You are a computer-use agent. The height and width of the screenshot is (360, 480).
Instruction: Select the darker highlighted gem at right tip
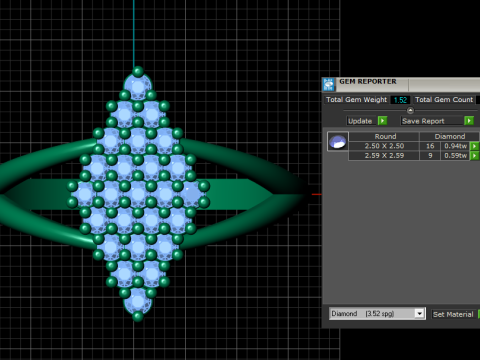click(x=191, y=194)
